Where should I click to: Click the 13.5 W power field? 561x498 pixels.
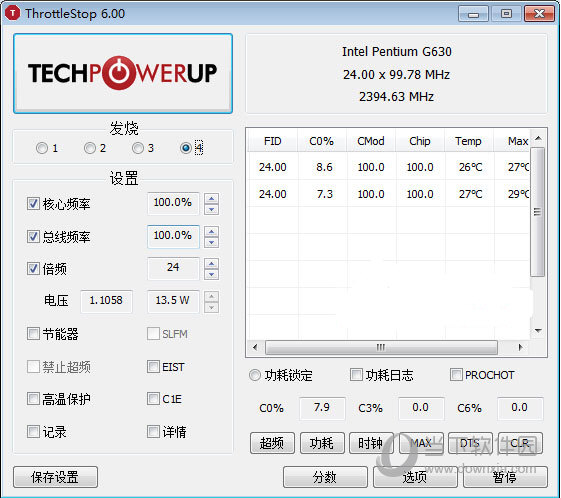[173, 301]
